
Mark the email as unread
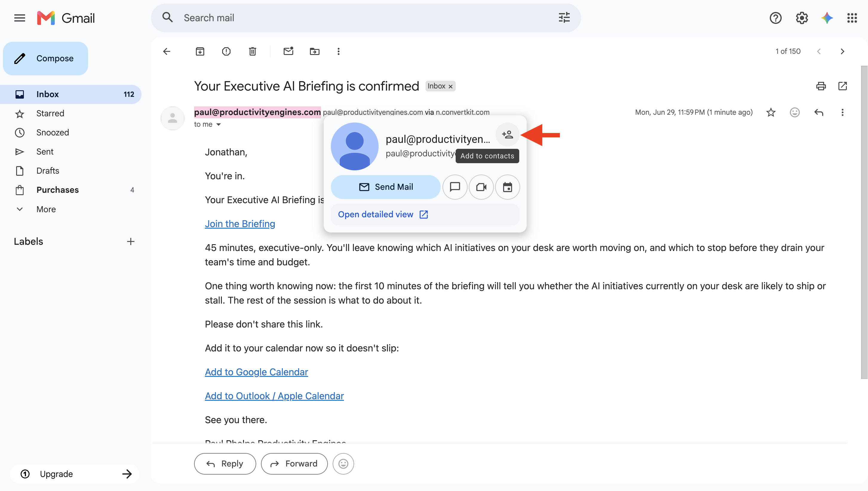coord(288,51)
